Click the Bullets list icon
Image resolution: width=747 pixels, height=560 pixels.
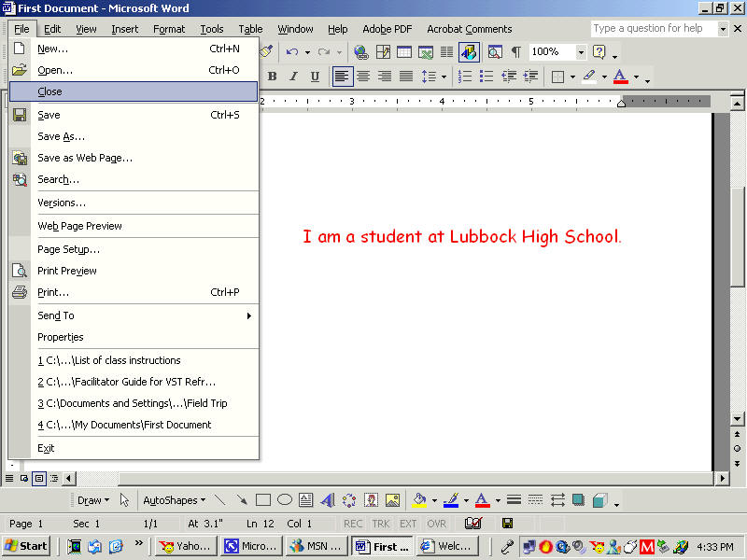point(486,77)
